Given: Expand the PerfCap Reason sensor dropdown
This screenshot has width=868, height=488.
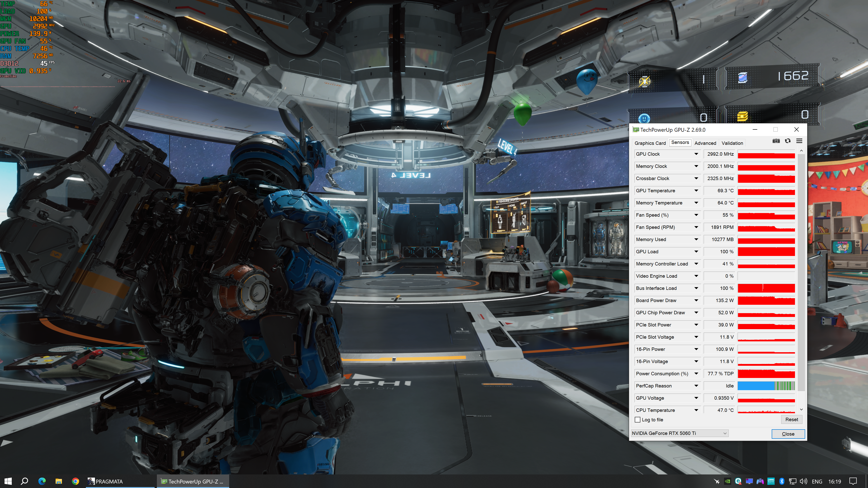Looking at the screenshot, I should pos(696,386).
